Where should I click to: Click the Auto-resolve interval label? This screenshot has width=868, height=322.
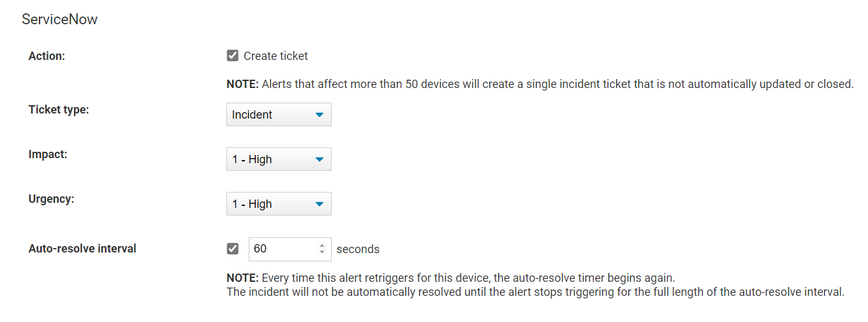coord(82,249)
